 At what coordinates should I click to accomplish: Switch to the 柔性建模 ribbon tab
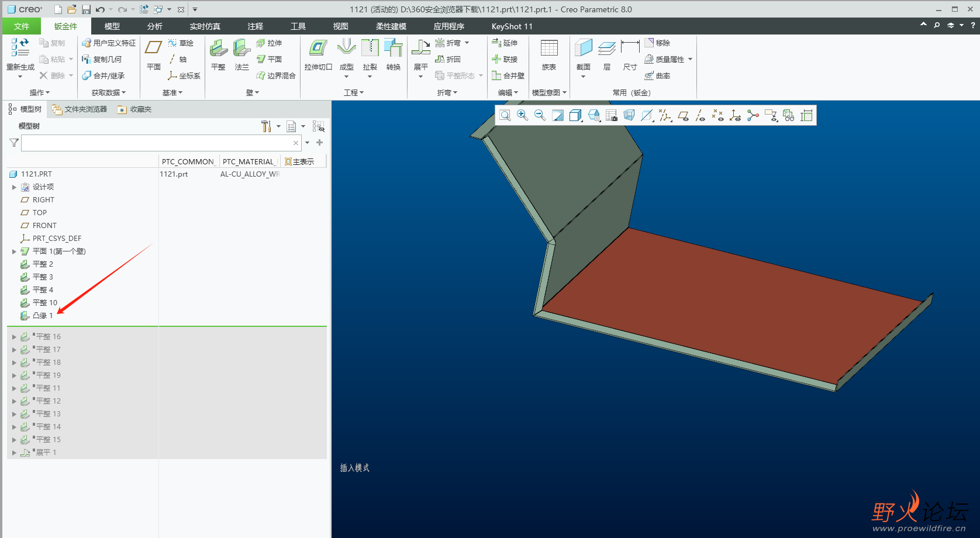click(391, 26)
